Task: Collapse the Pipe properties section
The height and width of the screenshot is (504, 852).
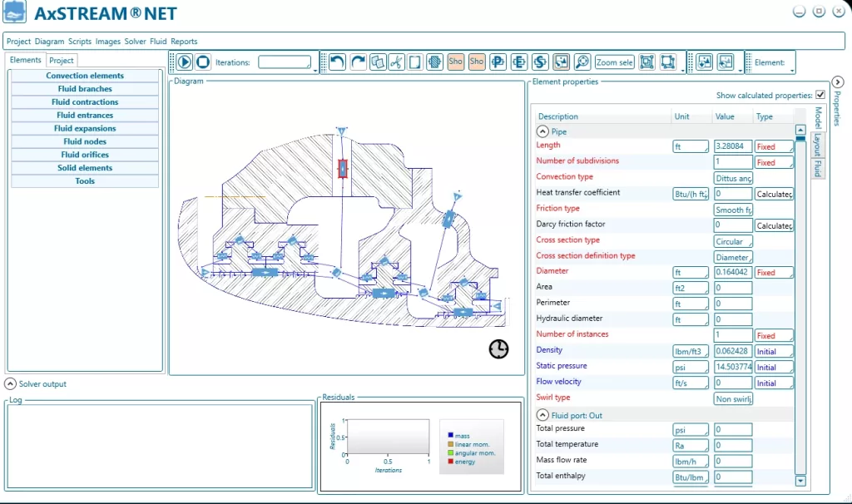Action: [542, 131]
